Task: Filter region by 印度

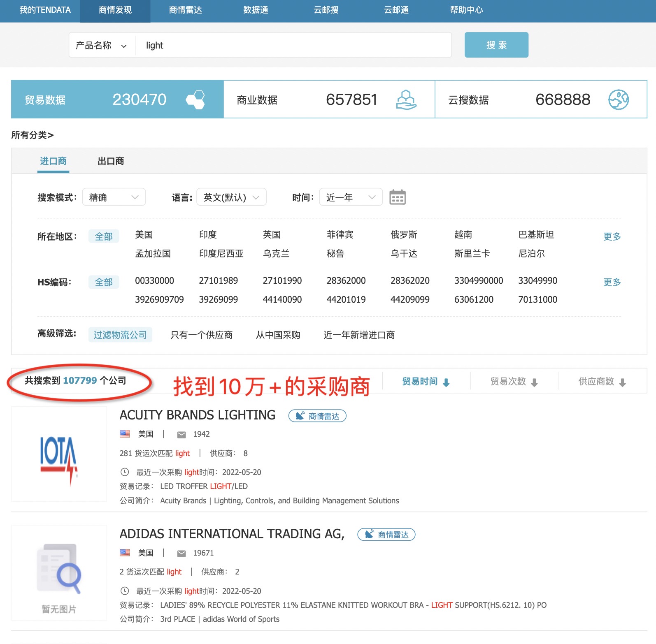Action: 208,234
